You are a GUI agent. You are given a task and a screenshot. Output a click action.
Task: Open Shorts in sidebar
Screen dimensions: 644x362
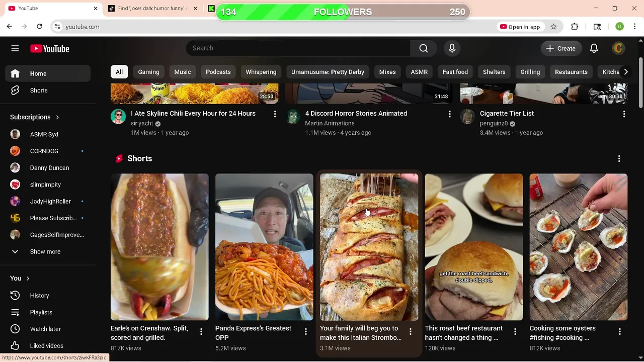[48, 90]
